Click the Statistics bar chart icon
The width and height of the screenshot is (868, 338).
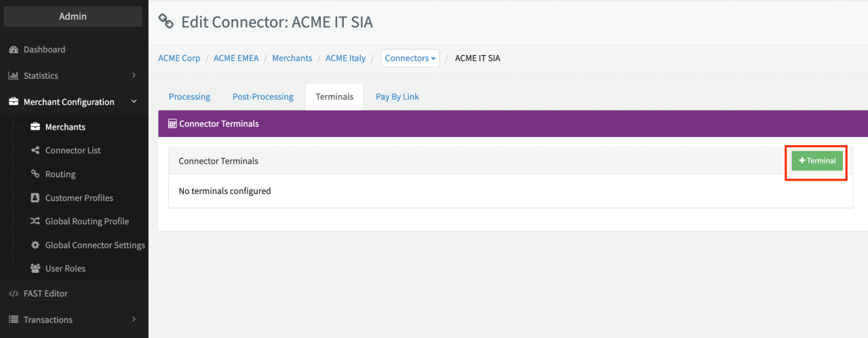pyautogui.click(x=13, y=76)
